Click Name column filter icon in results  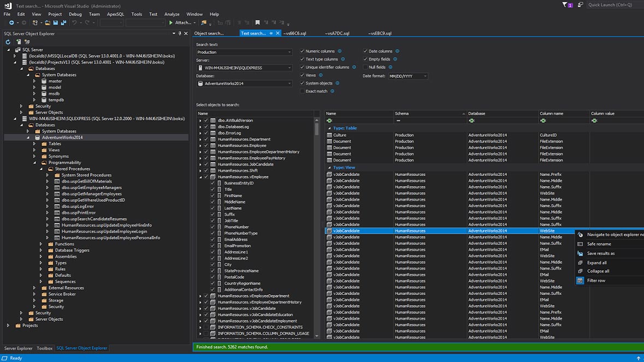(x=329, y=121)
